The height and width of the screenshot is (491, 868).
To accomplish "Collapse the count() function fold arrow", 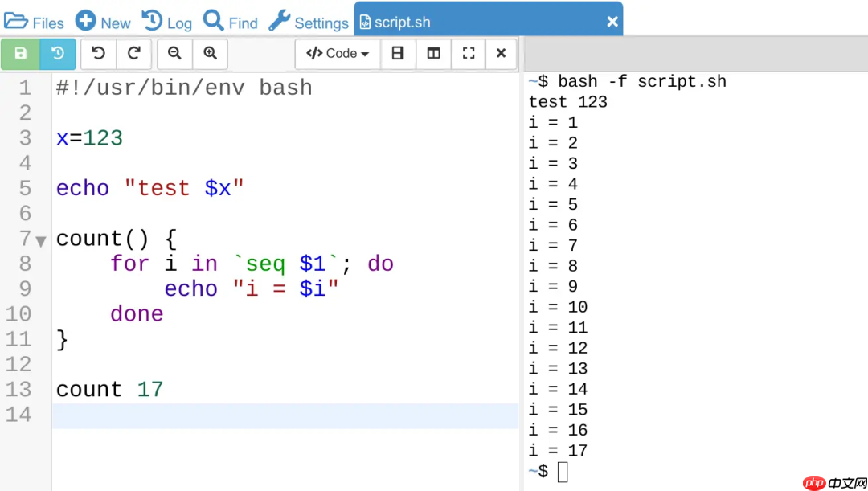I will click(41, 241).
